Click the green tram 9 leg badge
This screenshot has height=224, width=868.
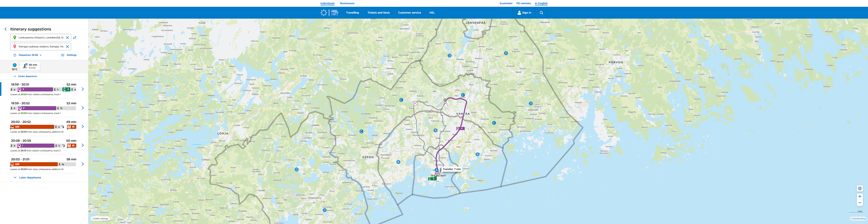point(66,89)
